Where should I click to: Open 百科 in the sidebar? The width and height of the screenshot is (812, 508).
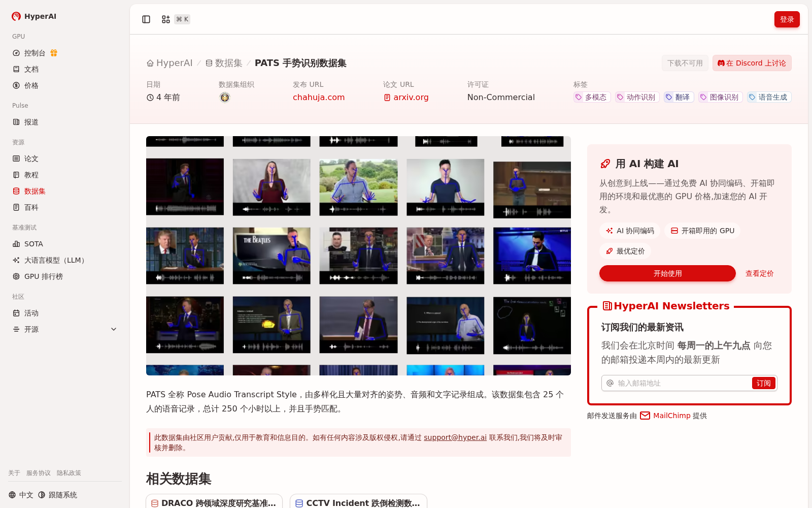(65, 207)
